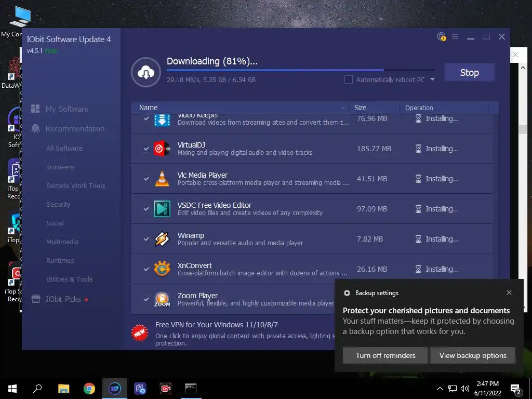Image resolution: width=532 pixels, height=399 pixels.
Task: Launch Chrome from the taskbar
Action: (89, 389)
